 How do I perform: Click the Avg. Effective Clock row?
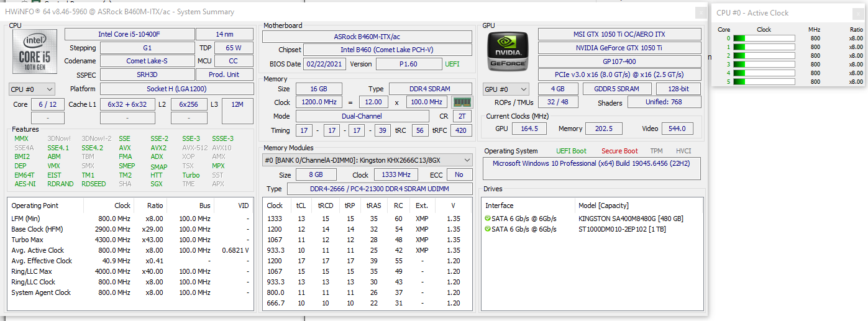pos(130,261)
